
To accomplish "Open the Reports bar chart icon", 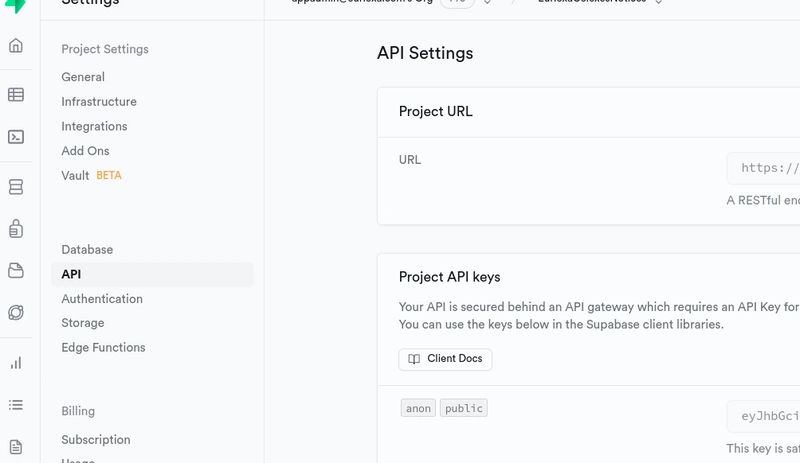I will point(16,363).
